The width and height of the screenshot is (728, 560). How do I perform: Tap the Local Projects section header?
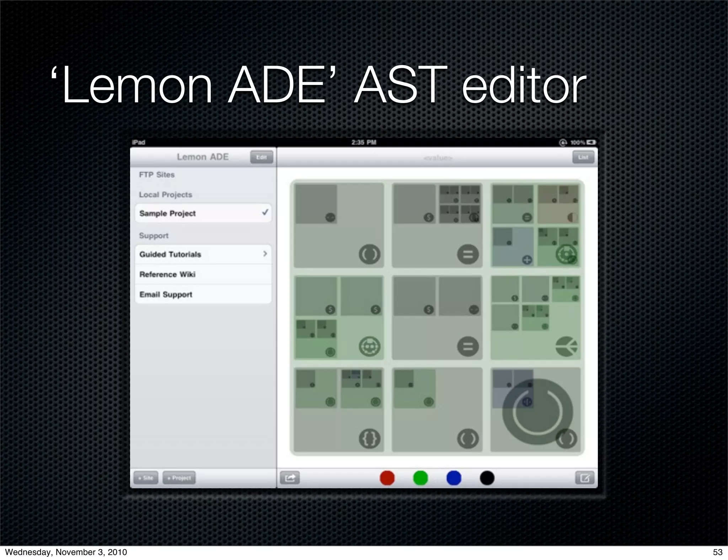[166, 195]
